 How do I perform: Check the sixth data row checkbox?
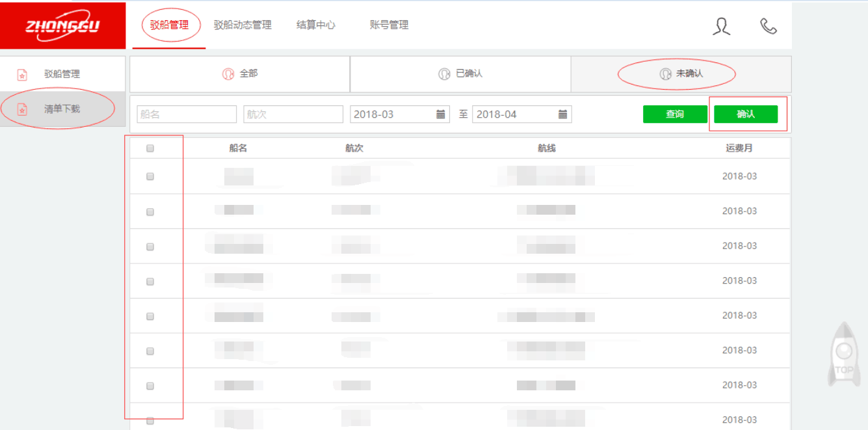point(150,351)
